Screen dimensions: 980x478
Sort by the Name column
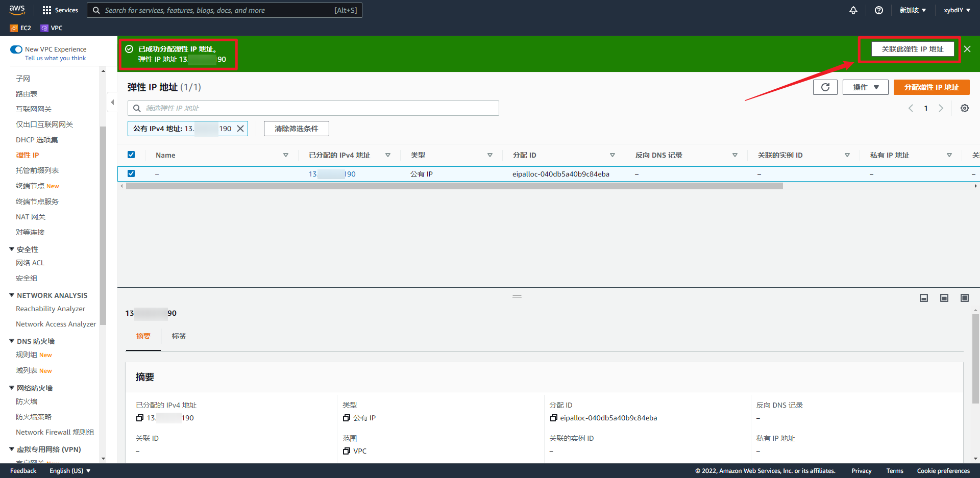pyautogui.click(x=286, y=155)
